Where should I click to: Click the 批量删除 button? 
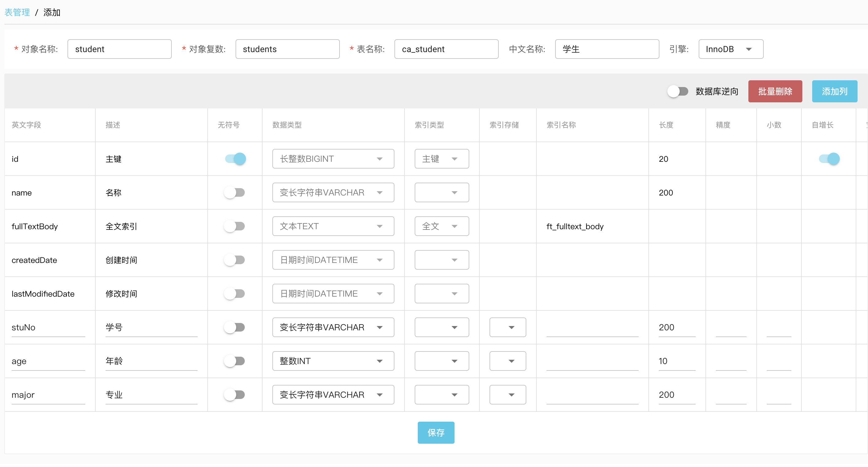(775, 91)
